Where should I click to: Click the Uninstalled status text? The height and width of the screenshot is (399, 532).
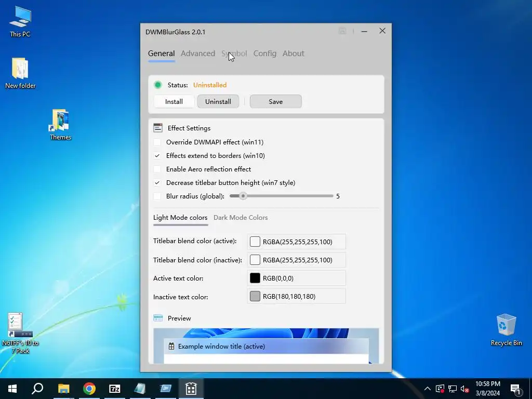pos(210,85)
